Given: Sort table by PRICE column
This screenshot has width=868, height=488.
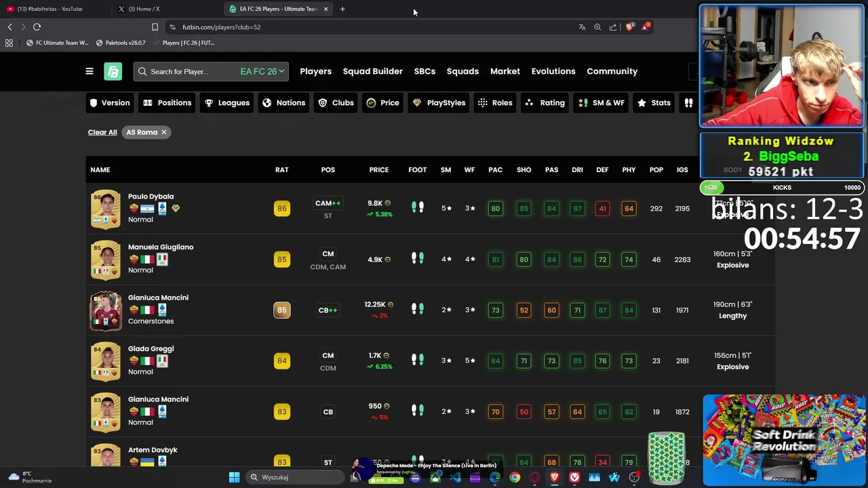Looking at the screenshot, I should (379, 169).
